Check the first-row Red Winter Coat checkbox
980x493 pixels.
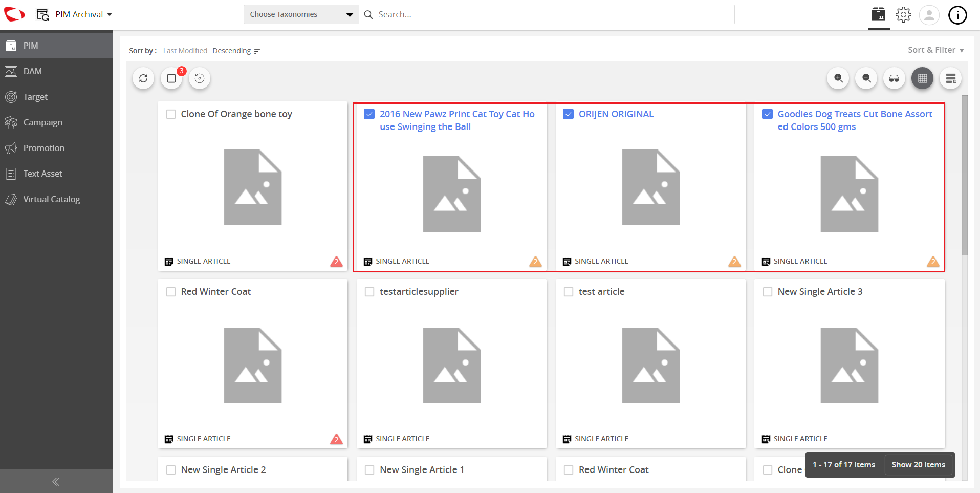click(x=171, y=292)
